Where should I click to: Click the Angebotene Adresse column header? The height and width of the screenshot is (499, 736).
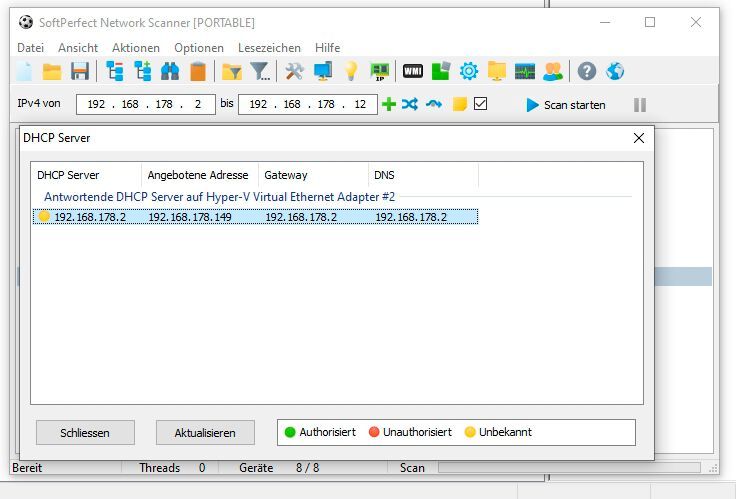click(200, 175)
